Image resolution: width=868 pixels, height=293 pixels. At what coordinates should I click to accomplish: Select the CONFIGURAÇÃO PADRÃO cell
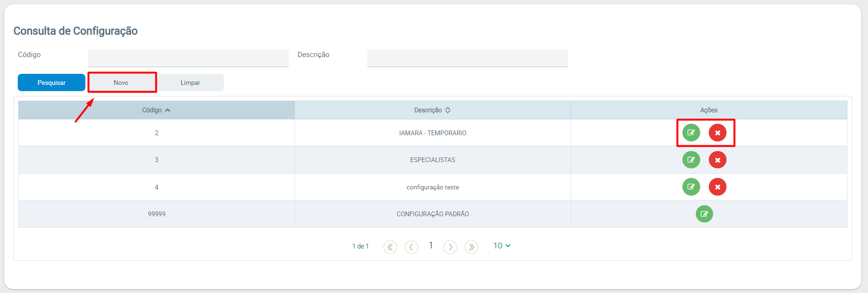coord(433,214)
